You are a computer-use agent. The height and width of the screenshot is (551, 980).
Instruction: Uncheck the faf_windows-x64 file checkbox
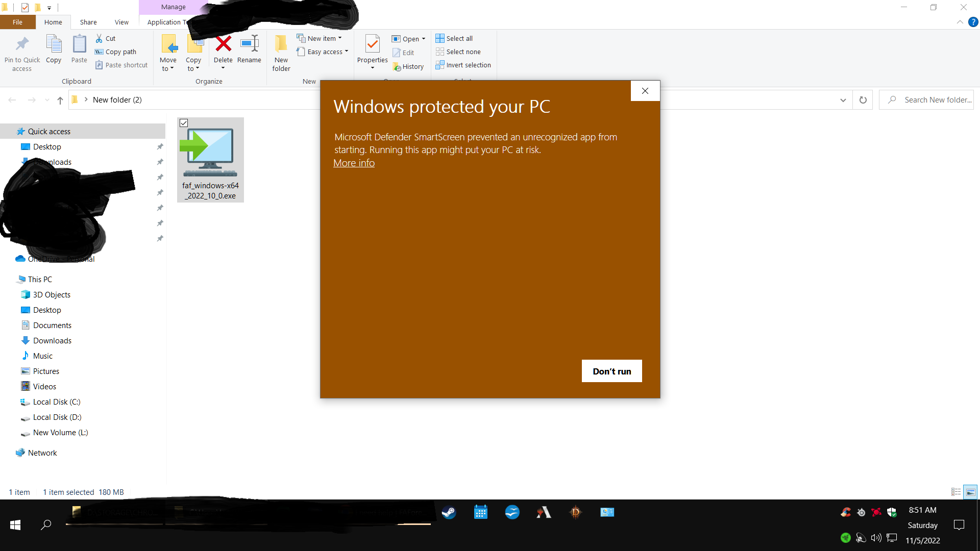point(184,123)
